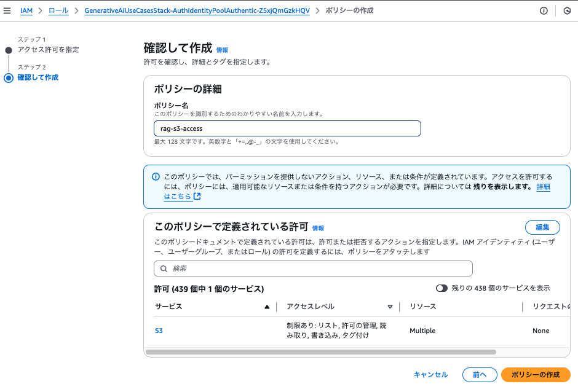
Task: Open the S3 service link
Action: (x=159, y=331)
